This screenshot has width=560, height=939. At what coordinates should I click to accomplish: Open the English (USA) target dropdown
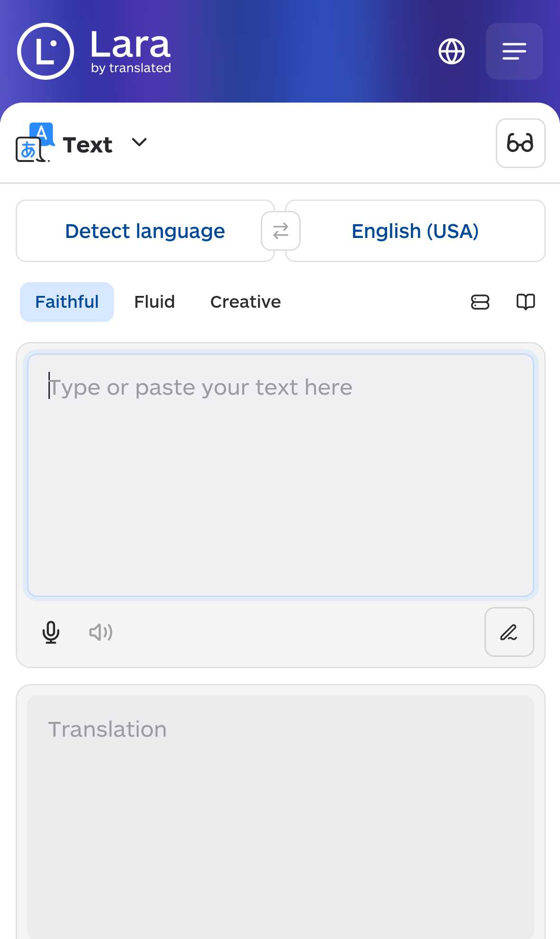point(415,231)
